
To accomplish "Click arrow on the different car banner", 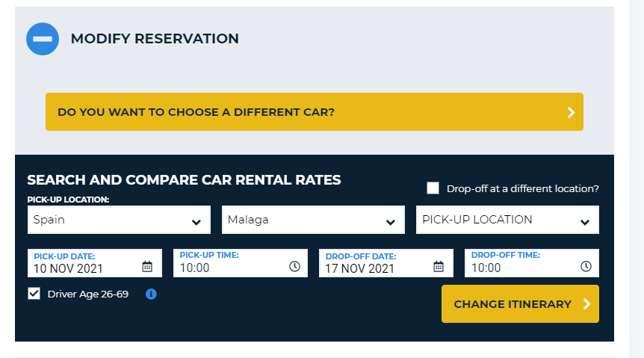I will tap(571, 113).
